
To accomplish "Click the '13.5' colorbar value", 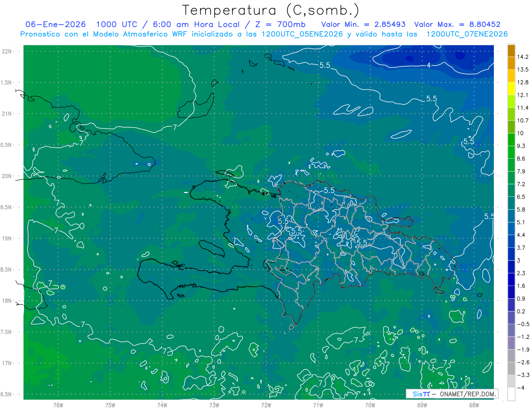I will coord(523,70).
